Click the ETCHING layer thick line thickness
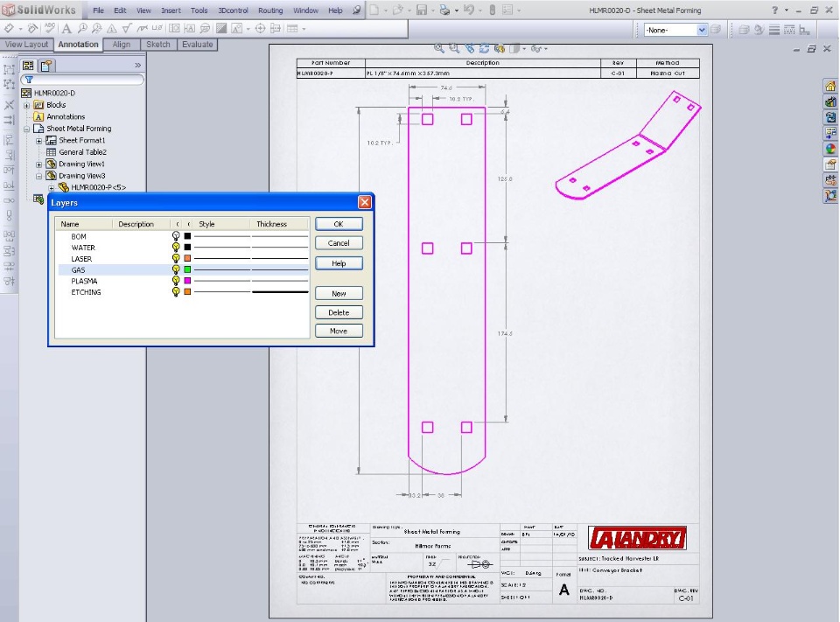The width and height of the screenshot is (840, 622). [280, 292]
